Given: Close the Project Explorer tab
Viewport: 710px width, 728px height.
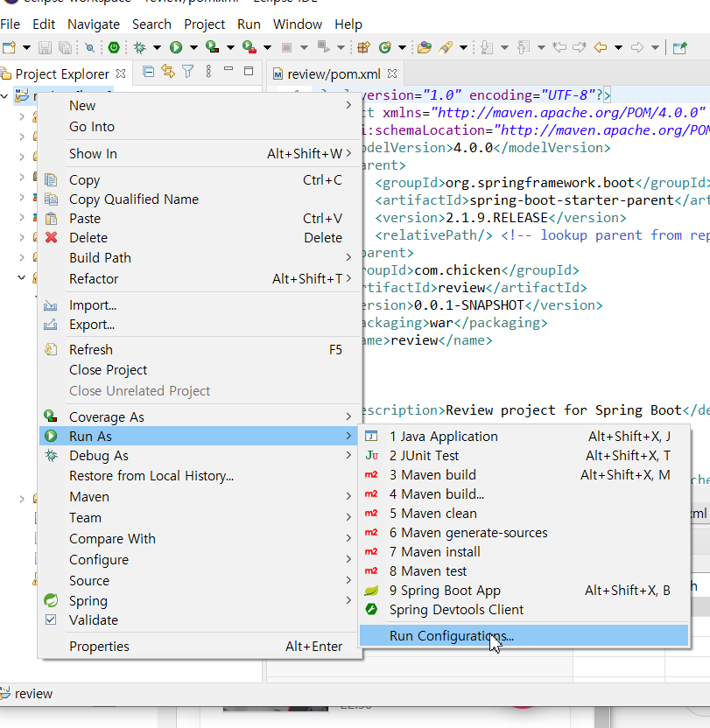Looking at the screenshot, I should pyautogui.click(x=121, y=73).
